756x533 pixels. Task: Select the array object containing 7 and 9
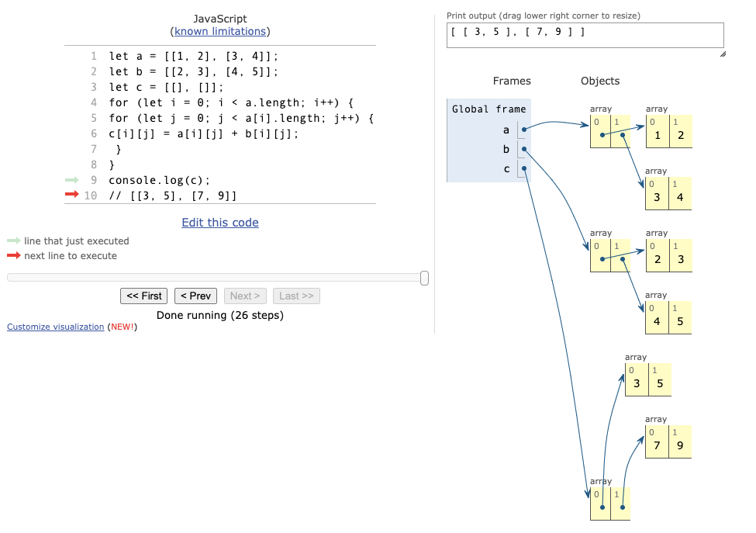tap(668, 441)
